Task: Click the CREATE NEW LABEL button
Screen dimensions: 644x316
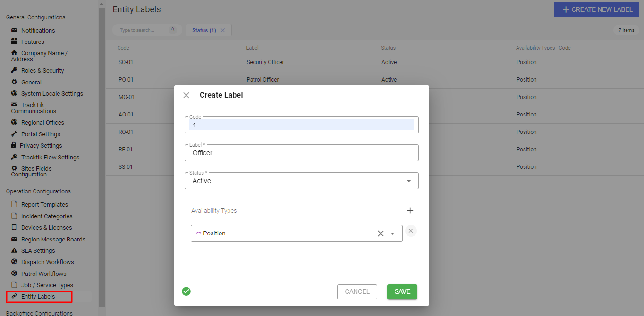Action: tap(596, 9)
